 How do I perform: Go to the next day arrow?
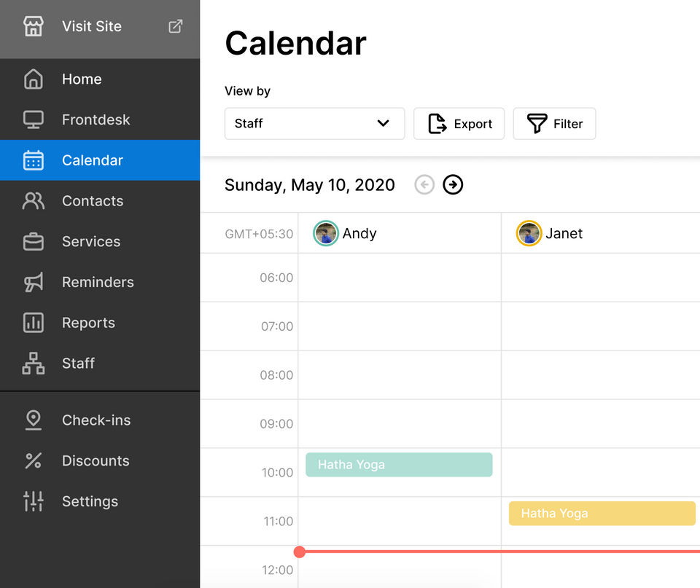[453, 185]
